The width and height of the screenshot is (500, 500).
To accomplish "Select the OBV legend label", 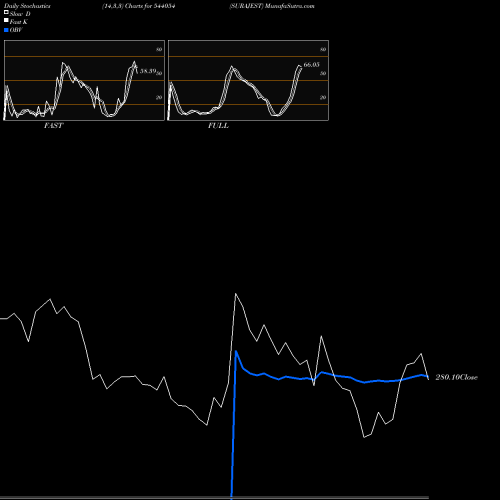I will pyautogui.click(x=16, y=30).
